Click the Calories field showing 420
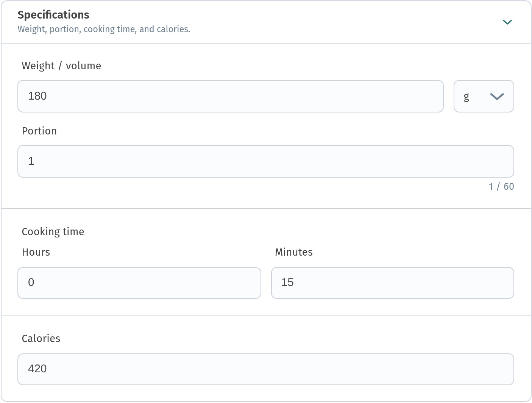This screenshot has width=532, height=403. [x=266, y=369]
